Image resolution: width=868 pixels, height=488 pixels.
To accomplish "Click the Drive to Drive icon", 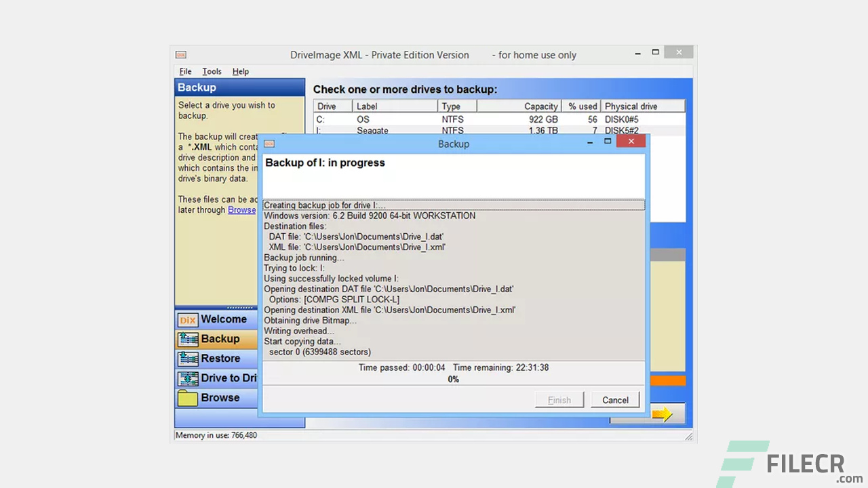I will [x=187, y=378].
